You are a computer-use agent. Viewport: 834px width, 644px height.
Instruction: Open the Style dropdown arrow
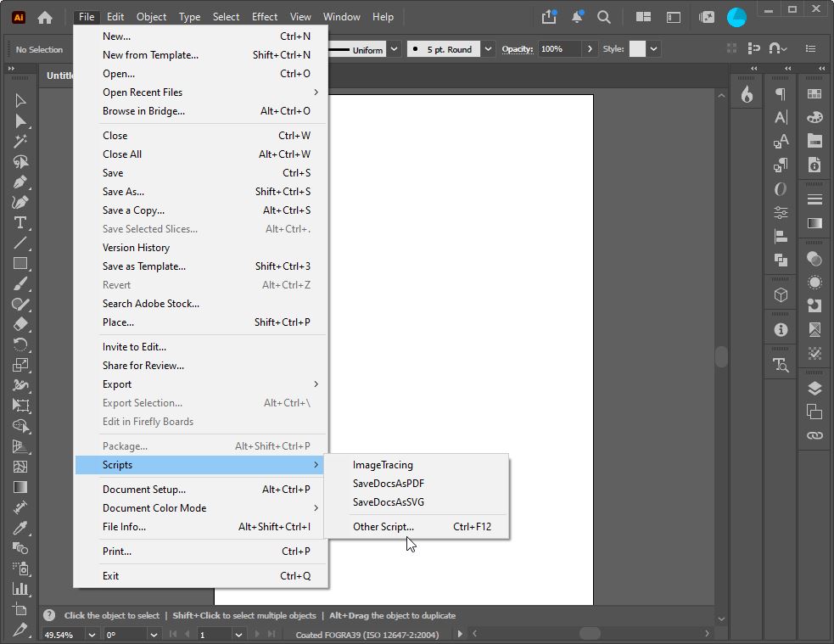[x=653, y=49]
